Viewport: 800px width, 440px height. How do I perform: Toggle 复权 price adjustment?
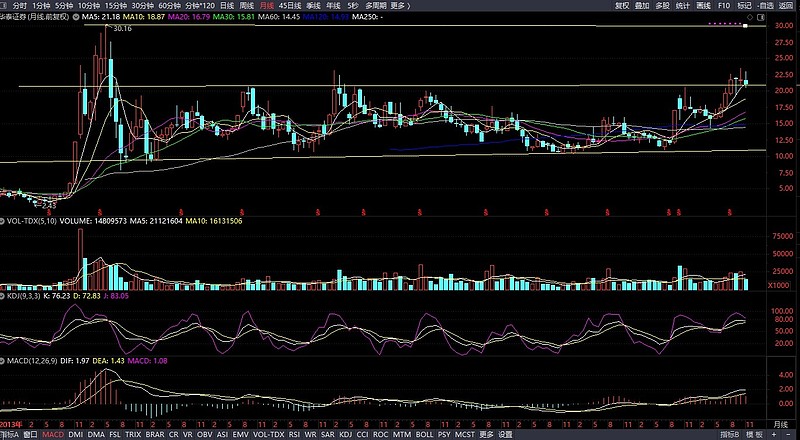pos(622,5)
